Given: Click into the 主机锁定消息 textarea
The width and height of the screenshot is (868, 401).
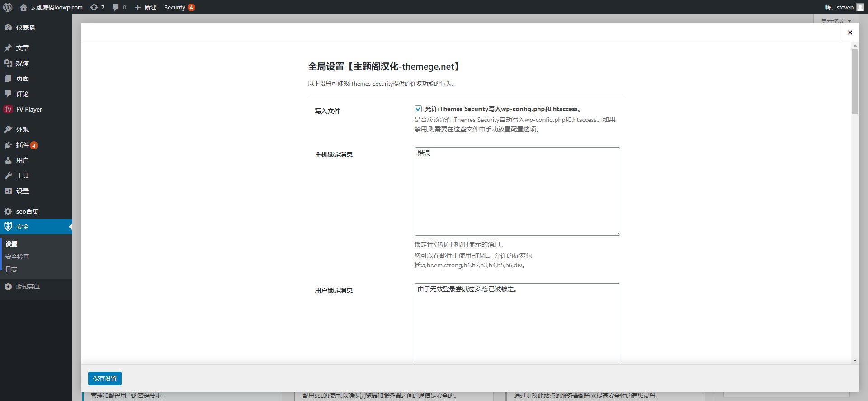Looking at the screenshot, I should click(517, 191).
